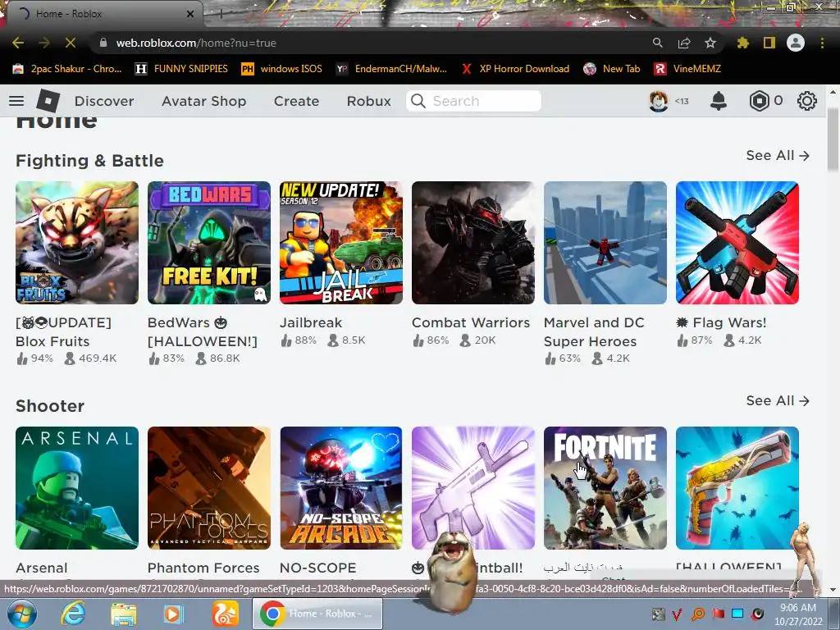Open the Discover menu item
Screen dimensions: 840x630
pyautogui.click(x=104, y=101)
